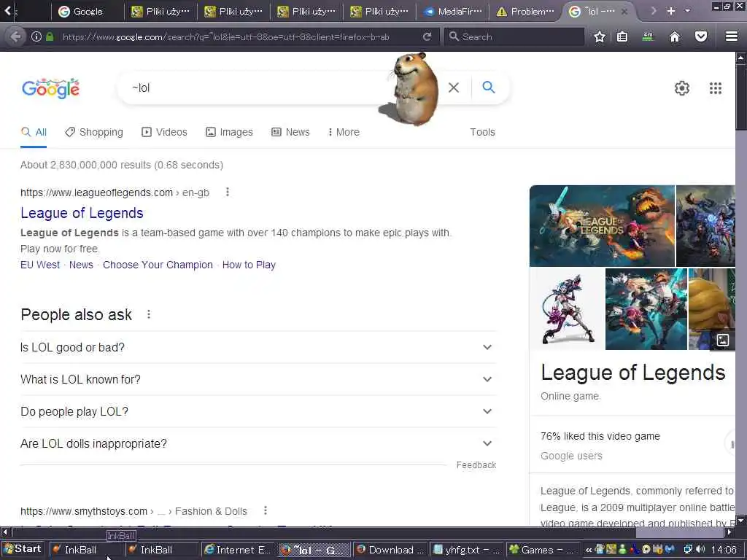
Task: Open the League of Legends logo thumbnail
Action: tap(602, 226)
